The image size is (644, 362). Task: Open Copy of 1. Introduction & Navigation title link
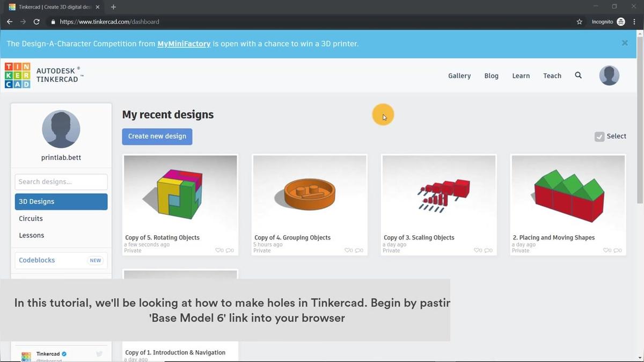[x=175, y=353]
